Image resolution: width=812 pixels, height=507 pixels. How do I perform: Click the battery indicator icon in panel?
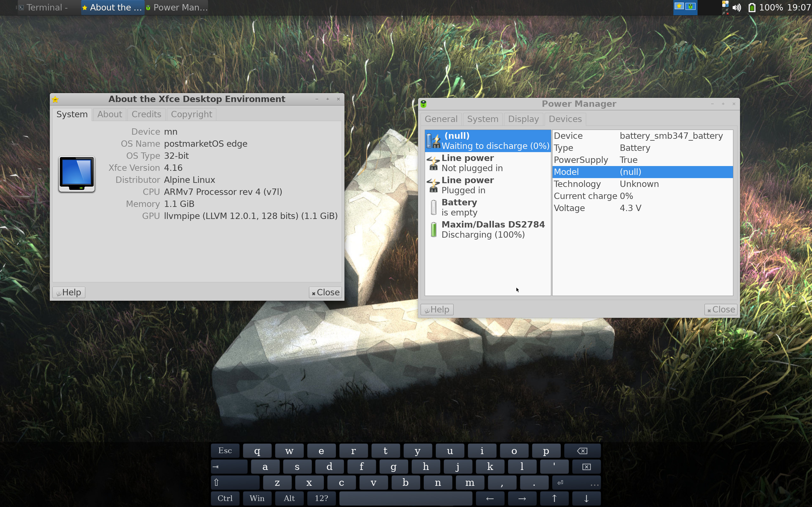pyautogui.click(x=752, y=7)
